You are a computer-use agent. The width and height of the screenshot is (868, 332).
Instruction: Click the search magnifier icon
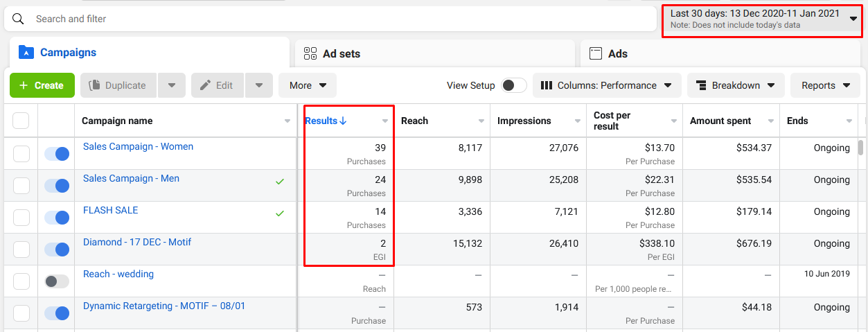pos(19,19)
